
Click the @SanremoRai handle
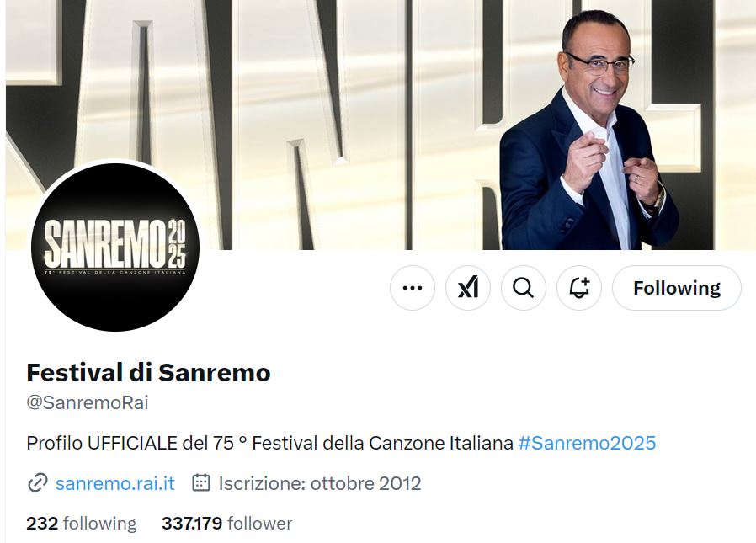(88, 402)
